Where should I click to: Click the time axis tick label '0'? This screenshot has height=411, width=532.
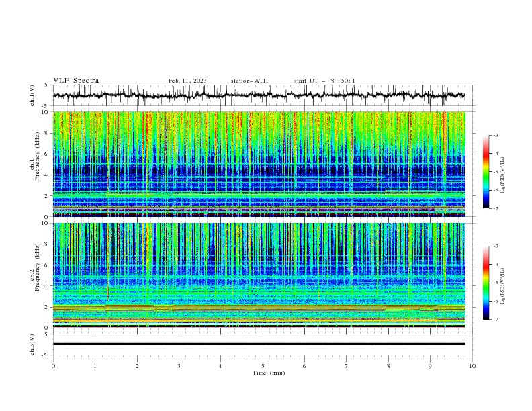click(x=53, y=366)
